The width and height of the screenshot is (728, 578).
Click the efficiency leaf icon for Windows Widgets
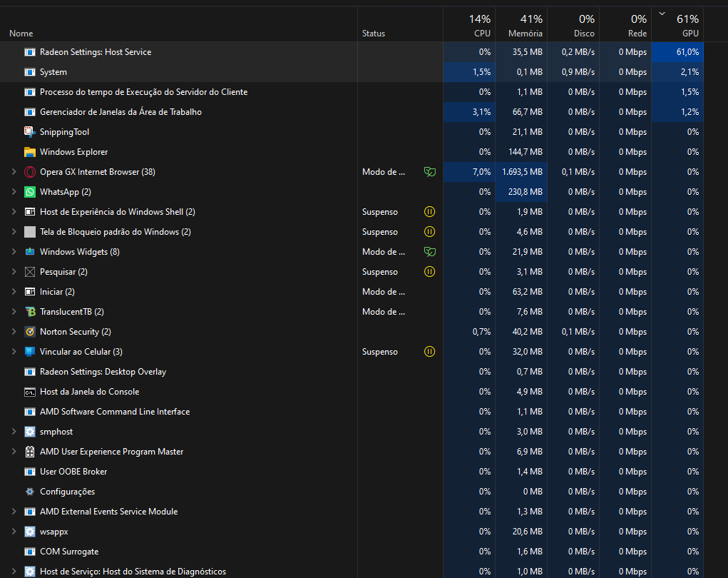point(430,252)
